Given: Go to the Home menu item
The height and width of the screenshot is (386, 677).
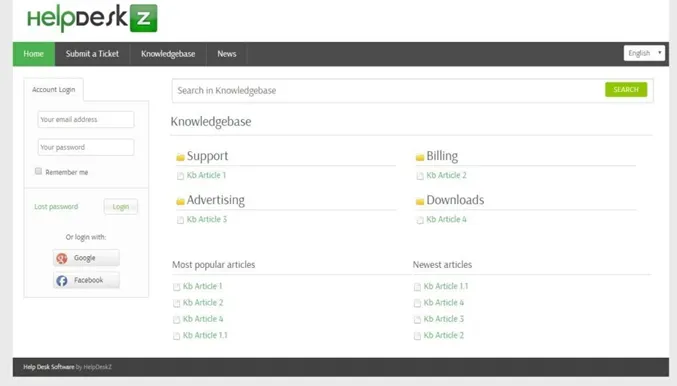Looking at the screenshot, I should [x=34, y=54].
